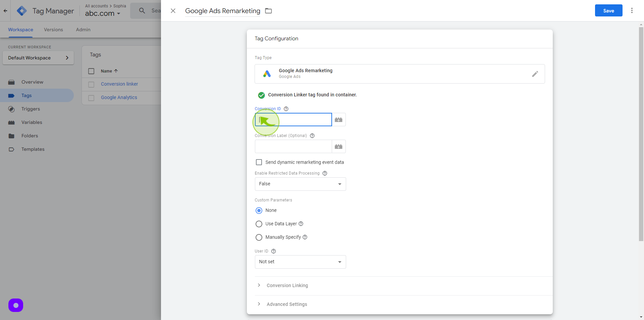Open the Enable Restricted Data Processing dropdown

[301, 184]
